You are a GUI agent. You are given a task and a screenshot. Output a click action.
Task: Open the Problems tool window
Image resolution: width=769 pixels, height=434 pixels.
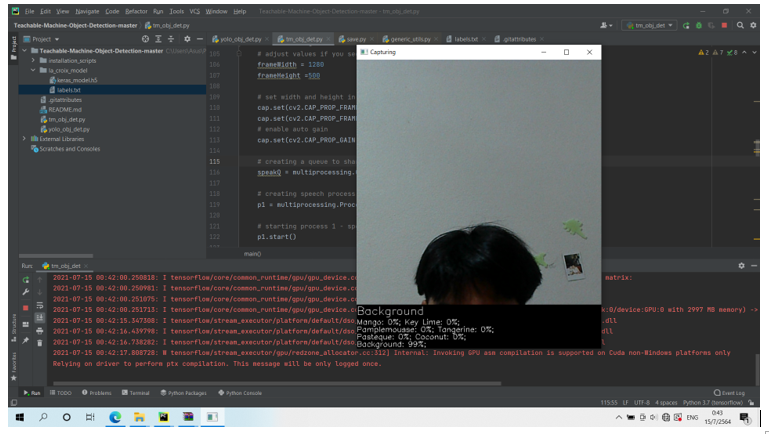97,393
